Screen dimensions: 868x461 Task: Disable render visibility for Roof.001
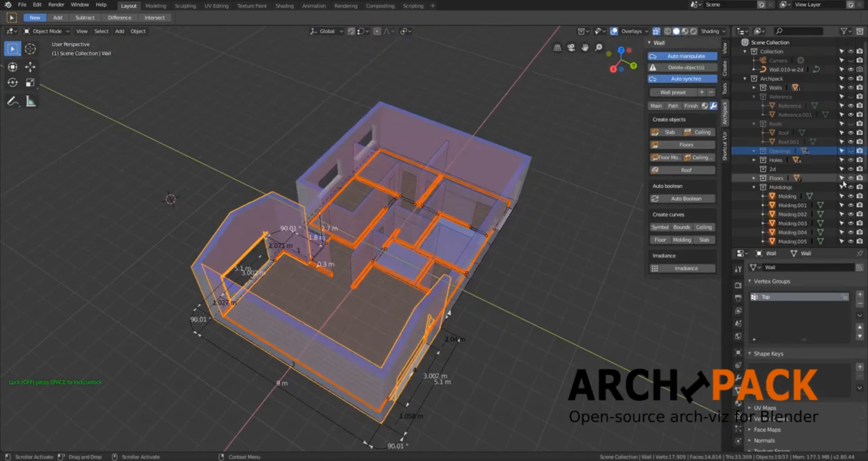point(859,141)
